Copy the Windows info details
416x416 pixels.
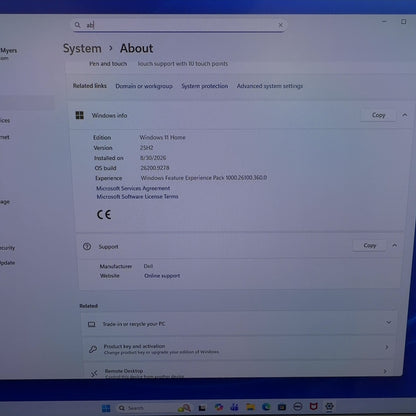(378, 115)
